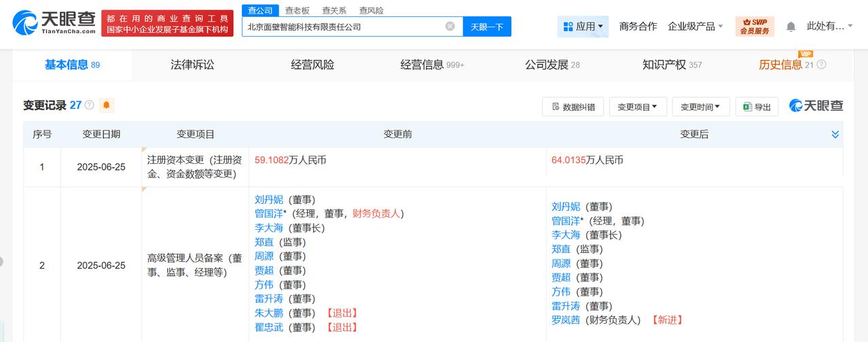Click the orange alert bell beside 变更记录

(107, 105)
